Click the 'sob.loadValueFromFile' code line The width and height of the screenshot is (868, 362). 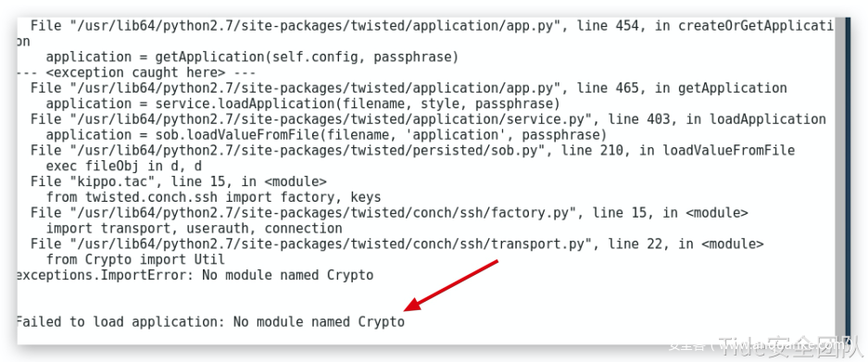pos(326,135)
